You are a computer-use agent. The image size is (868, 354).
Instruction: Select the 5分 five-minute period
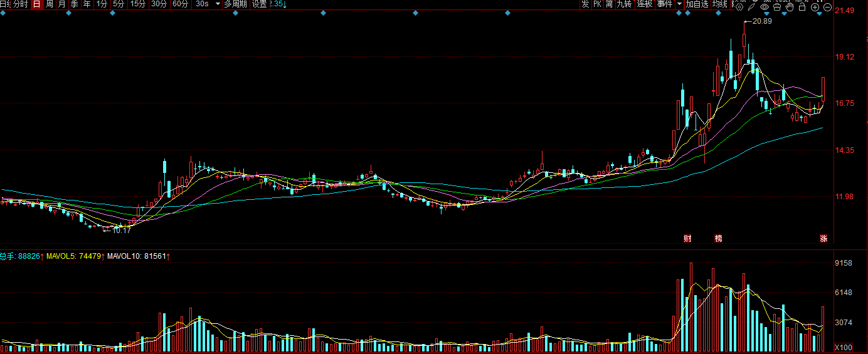(119, 4)
